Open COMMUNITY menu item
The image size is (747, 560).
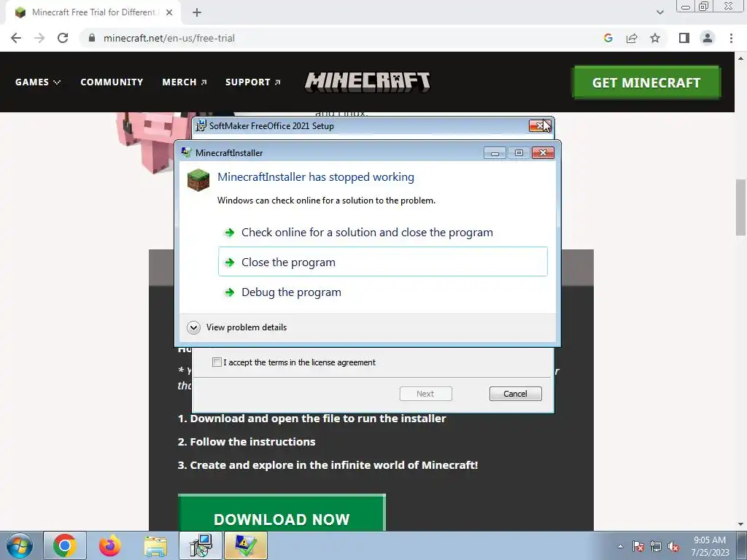pos(112,82)
